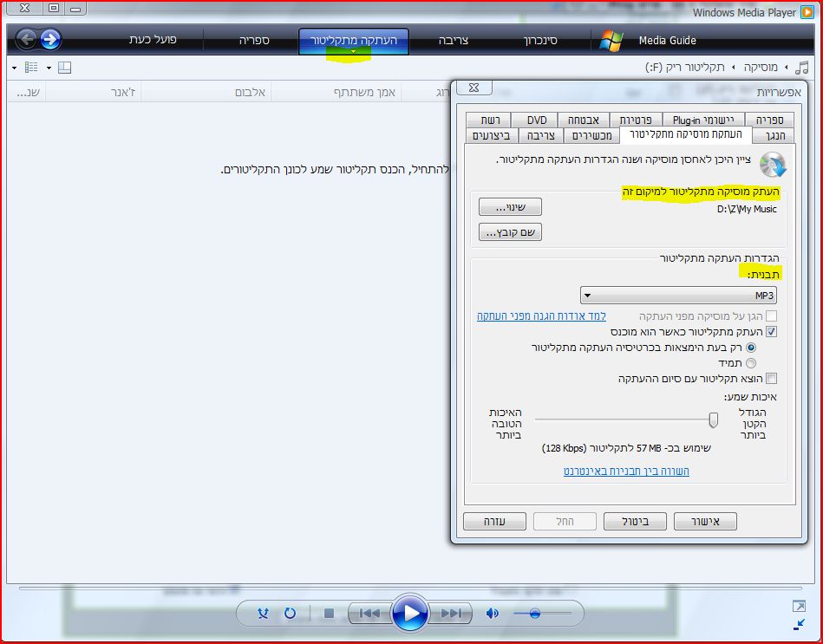The height and width of the screenshot is (644, 823).
Task: Open the layout options dropdown arrow
Action: click(x=49, y=68)
